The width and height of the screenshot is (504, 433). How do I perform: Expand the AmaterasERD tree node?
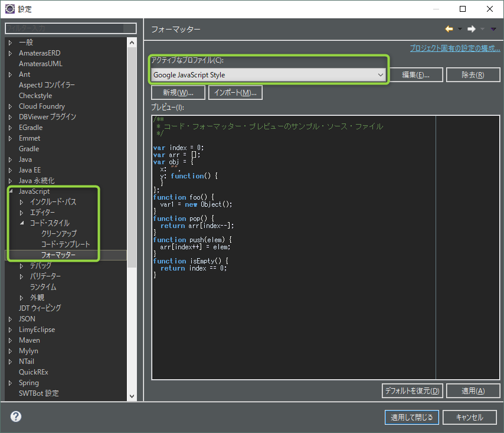point(10,53)
